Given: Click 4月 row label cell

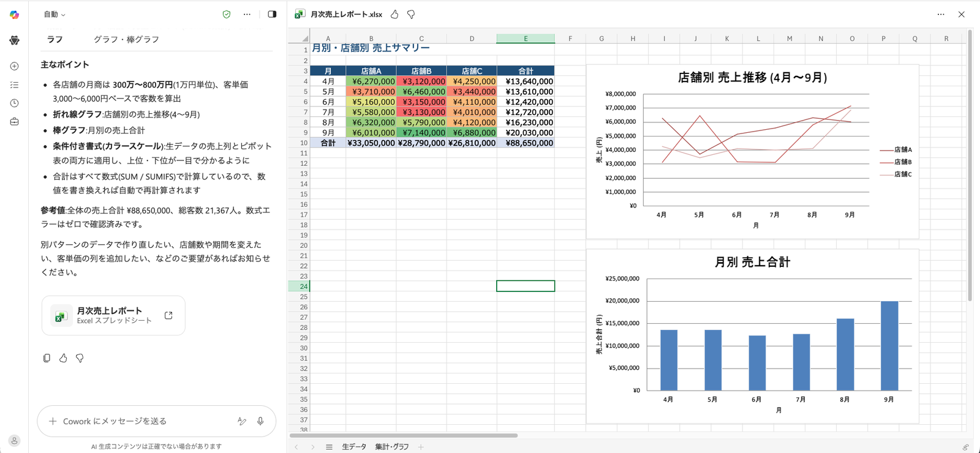Looking at the screenshot, I should coord(328,81).
